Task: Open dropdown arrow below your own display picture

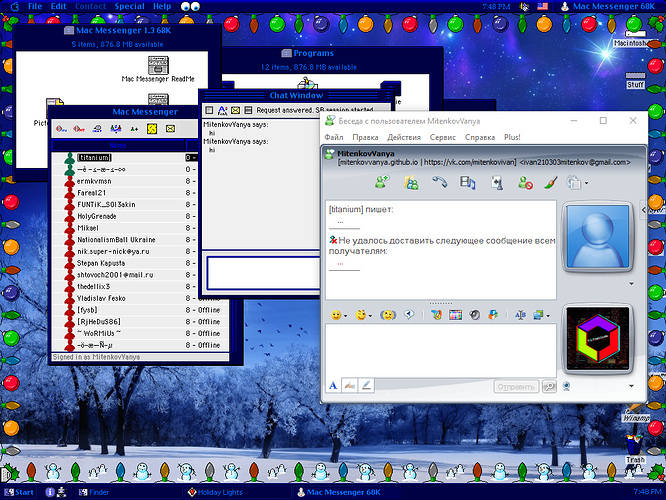Action: pyautogui.click(x=632, y=386)
